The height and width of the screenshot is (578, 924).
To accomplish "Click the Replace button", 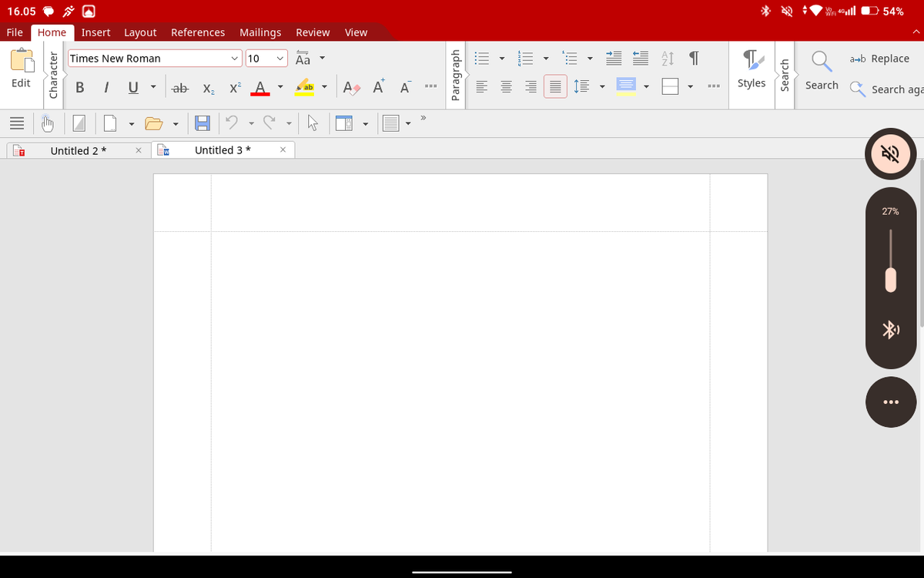I will (x=879, y=59).
